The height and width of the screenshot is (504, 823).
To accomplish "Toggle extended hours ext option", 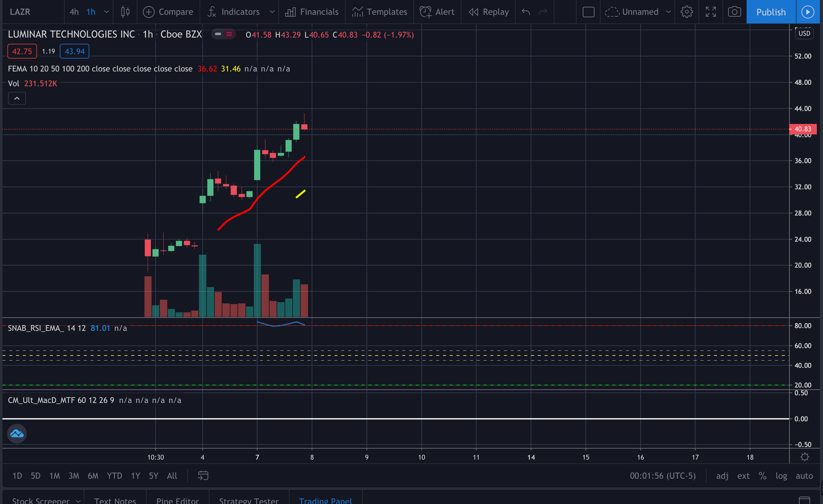I will point(743,476).
